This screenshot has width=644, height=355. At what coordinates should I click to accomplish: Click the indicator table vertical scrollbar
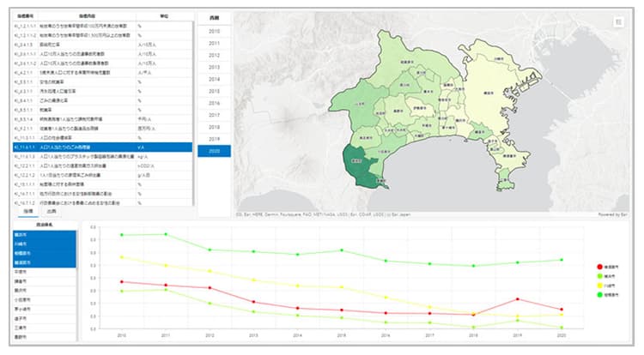pyautogui.click(x=193, y=112)
